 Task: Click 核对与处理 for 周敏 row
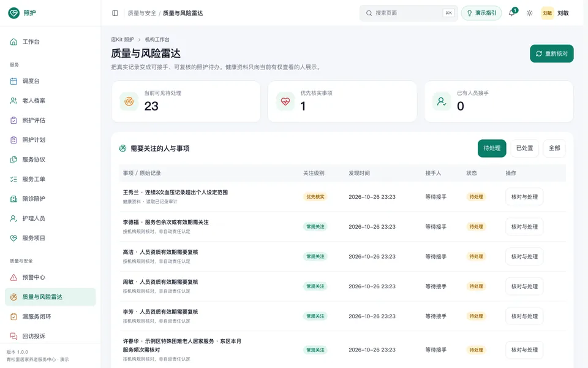tap(524, 286)
